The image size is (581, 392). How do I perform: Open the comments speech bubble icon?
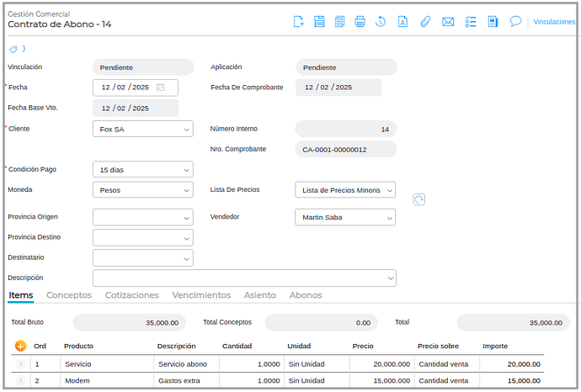click(516, 22)
